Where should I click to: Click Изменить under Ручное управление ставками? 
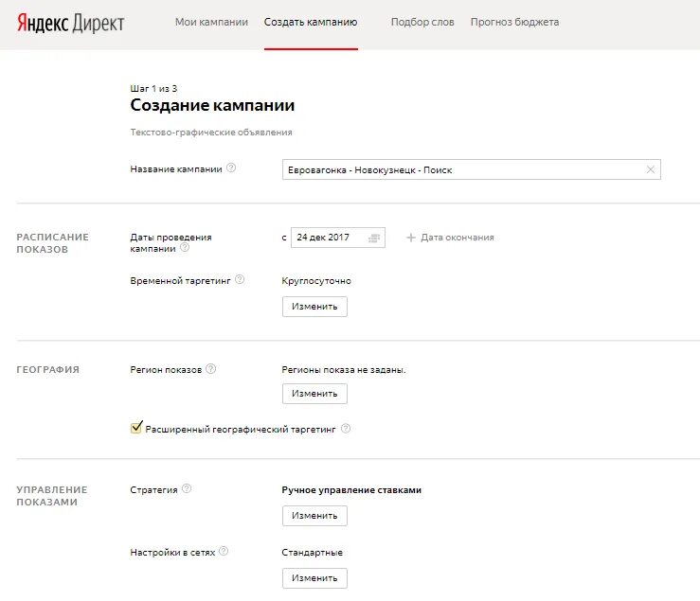(x=314, y=516)
